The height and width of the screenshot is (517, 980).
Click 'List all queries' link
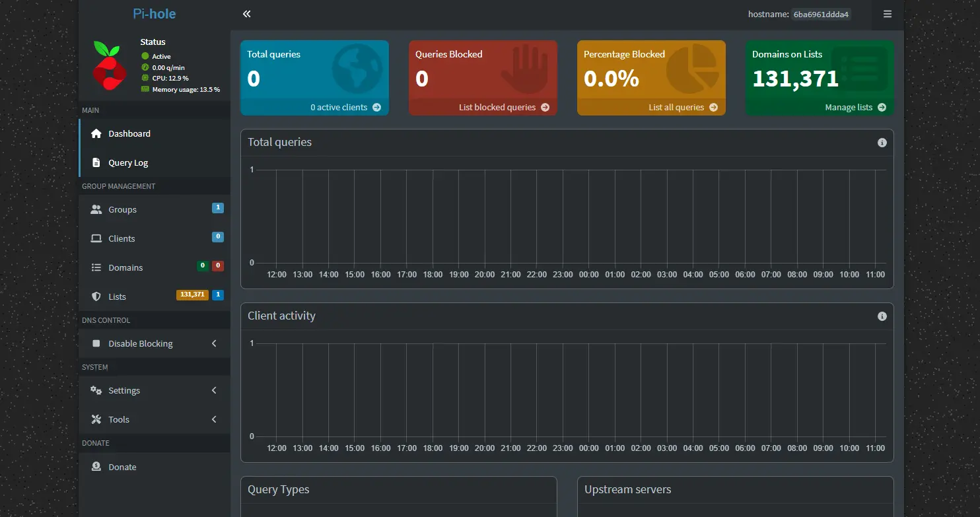(x=682, y=107)
